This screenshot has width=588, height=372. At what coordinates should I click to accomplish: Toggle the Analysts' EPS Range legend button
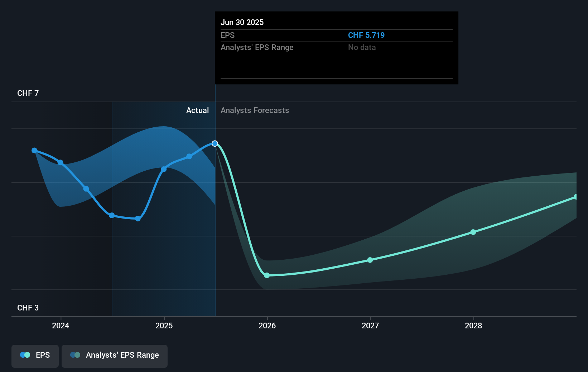115,356
